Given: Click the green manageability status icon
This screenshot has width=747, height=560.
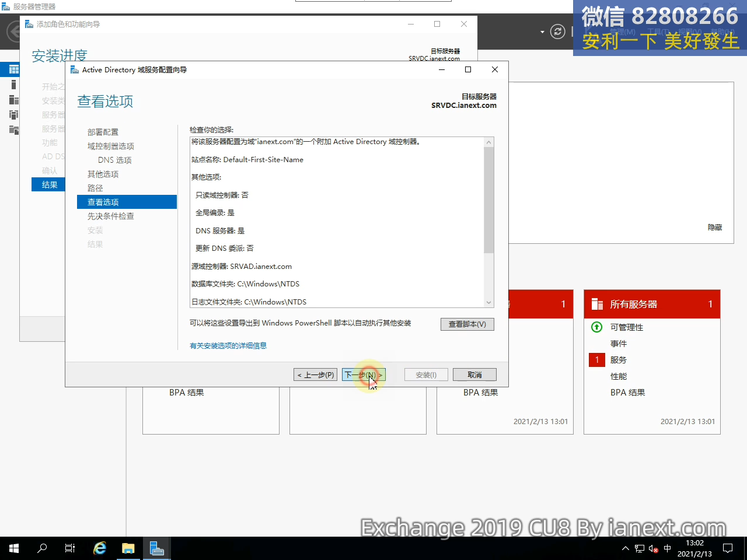Looking at the screenshot, I should click(596, 327).
